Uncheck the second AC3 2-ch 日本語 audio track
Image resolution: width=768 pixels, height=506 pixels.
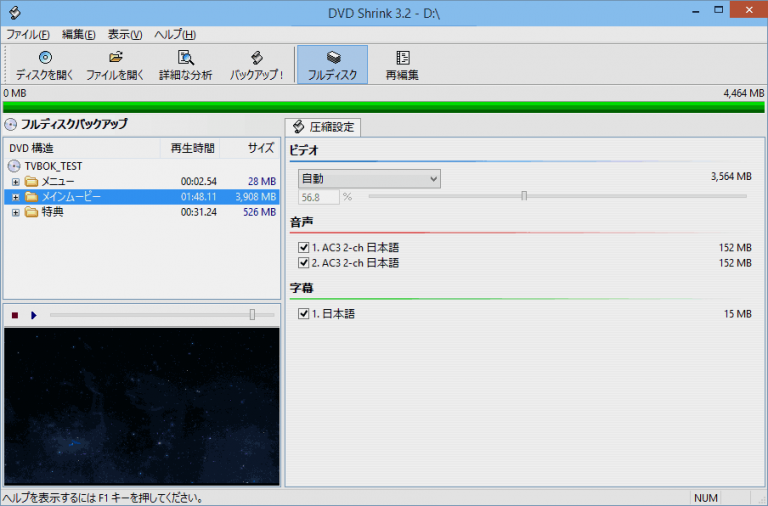[x=304, y=263]
